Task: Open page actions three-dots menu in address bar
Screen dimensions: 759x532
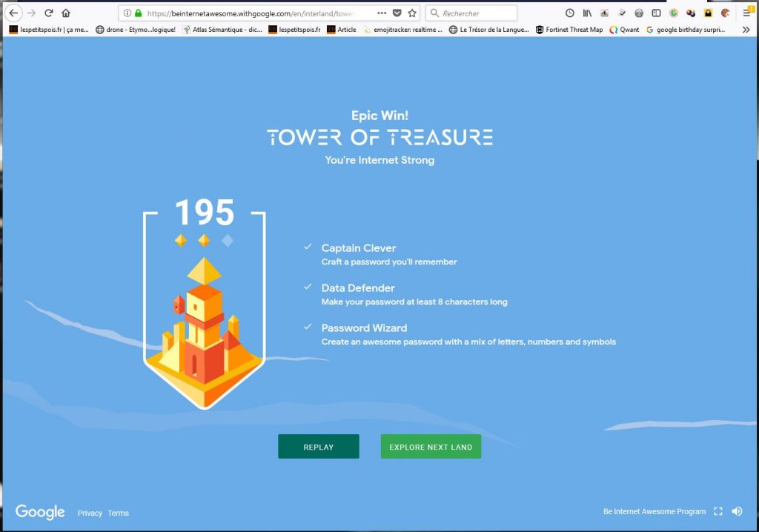Action: click(382, 13)
